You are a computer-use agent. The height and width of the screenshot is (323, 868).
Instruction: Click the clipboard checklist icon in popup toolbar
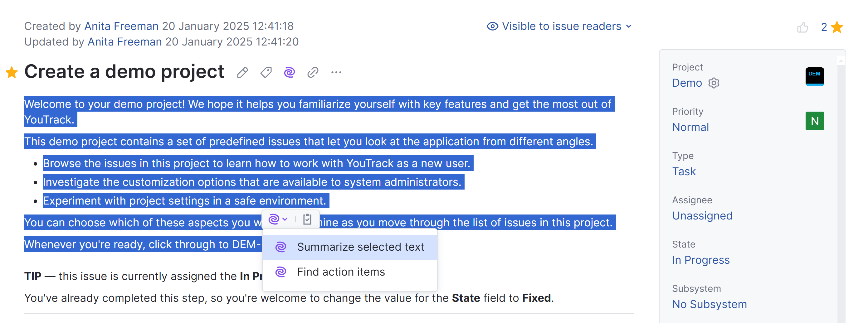[307, 219]
